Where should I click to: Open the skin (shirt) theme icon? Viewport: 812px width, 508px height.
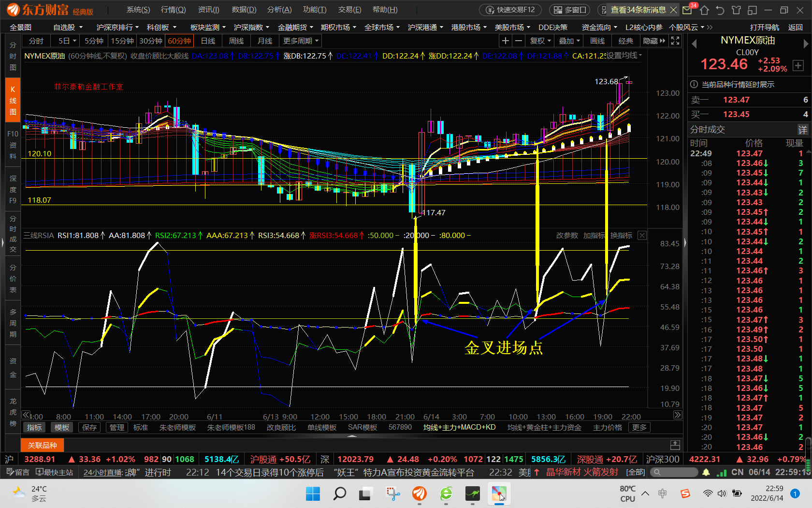[x=736, y=10]
